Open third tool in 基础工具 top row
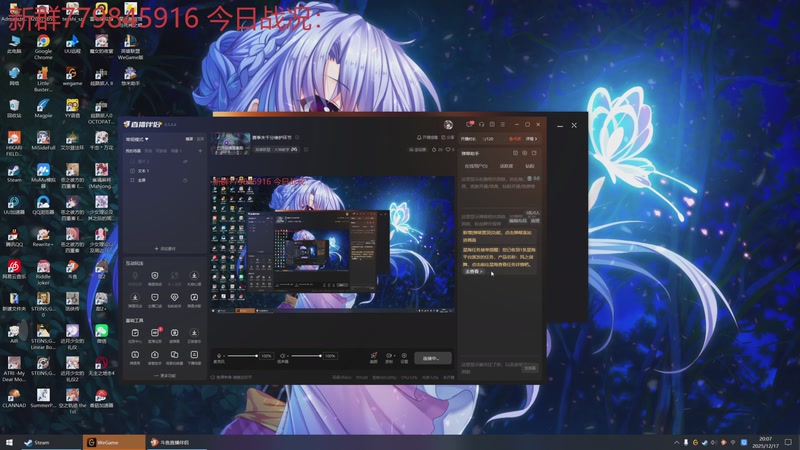Screen dimensions: 800x450 174,335
